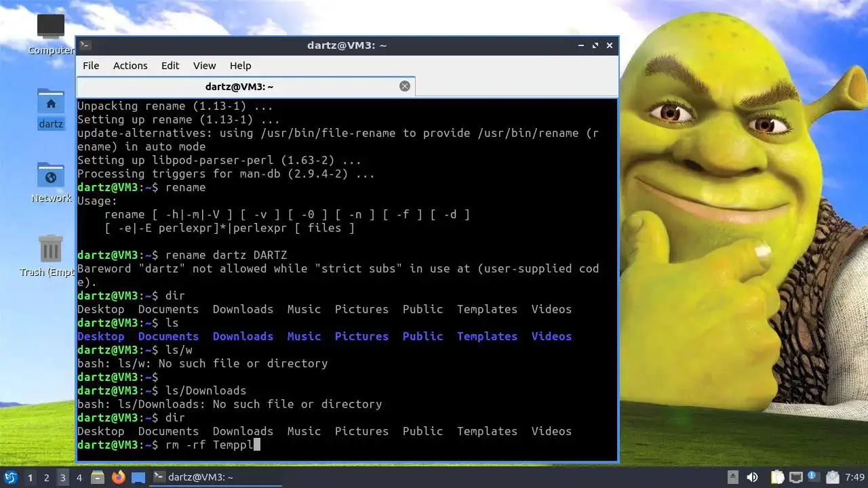Select the dartz@VM3 terminal taskbar entry
Screen dimensions: 868x488
click(x=216, y=478)
